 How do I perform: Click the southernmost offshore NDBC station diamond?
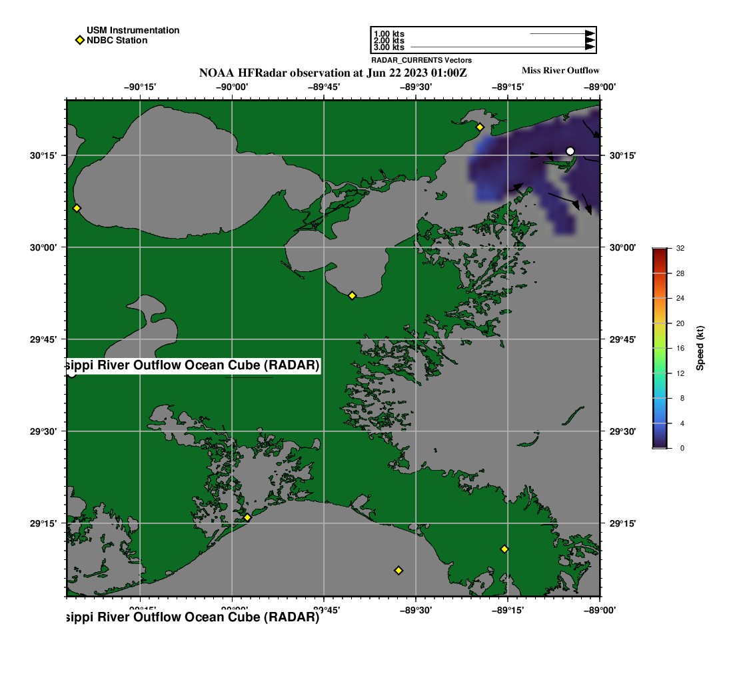(x=398, y=570)
